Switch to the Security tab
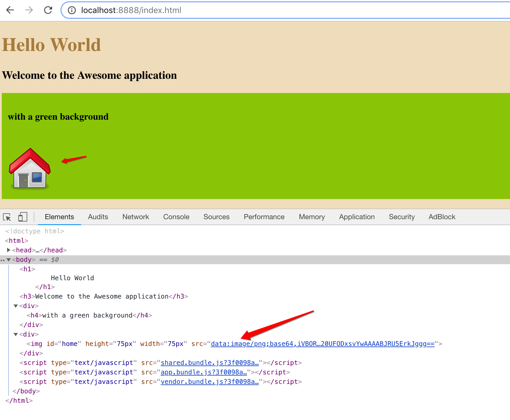This screenshot has width=510, height=420. click(x=402, y=217)
